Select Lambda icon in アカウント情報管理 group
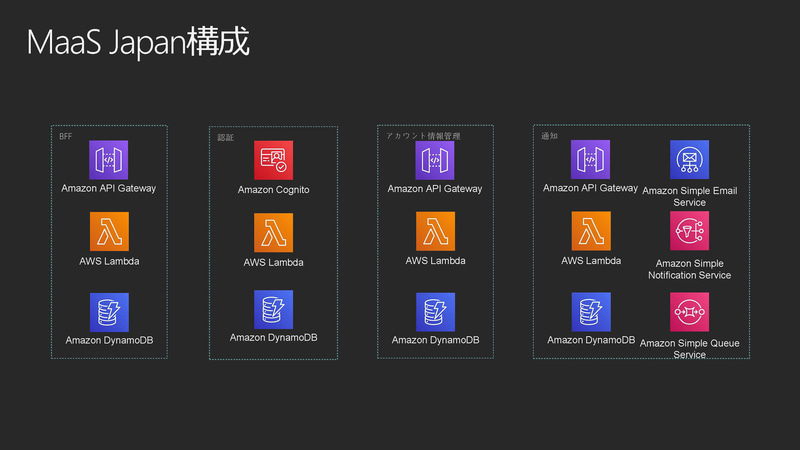Screen dimensions: 800x450 [x=435, y=231]
